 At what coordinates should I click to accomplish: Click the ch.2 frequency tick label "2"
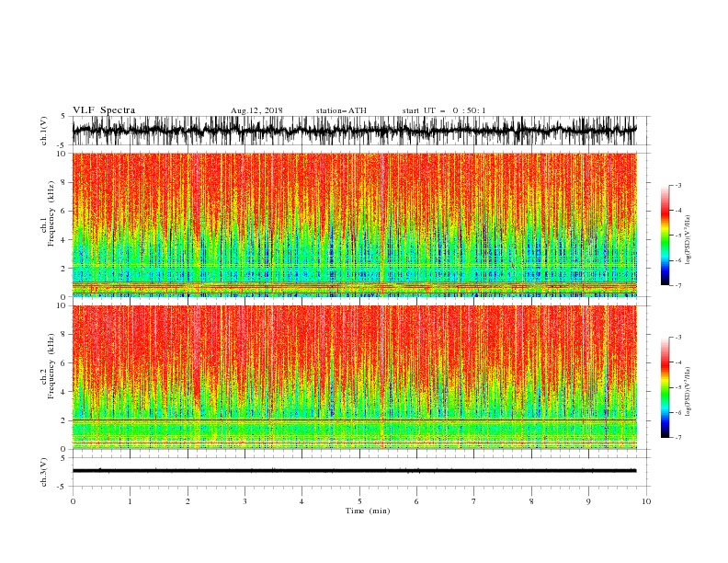click(x=64, y=420)
